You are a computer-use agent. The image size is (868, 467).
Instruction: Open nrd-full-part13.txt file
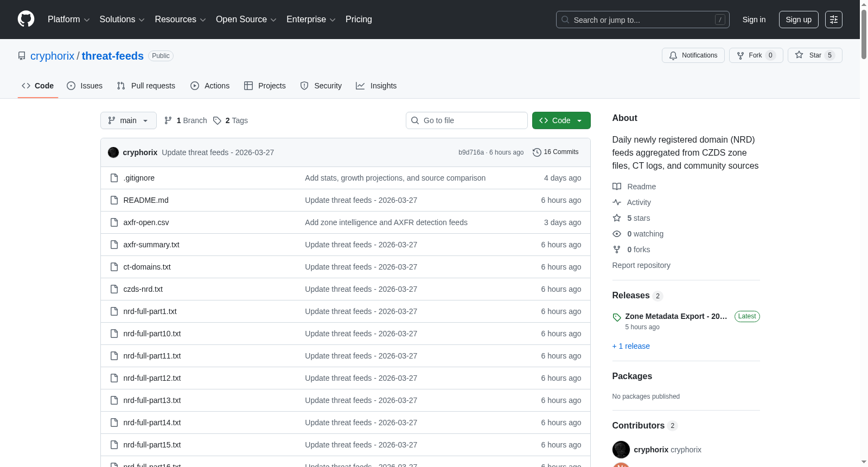152,400
